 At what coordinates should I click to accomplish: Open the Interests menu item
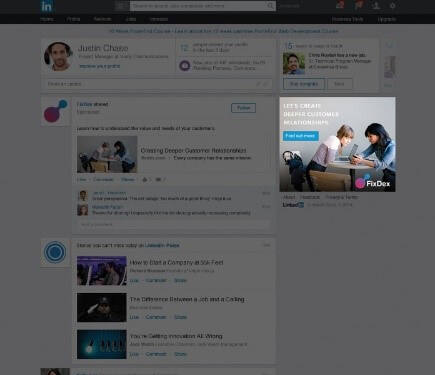pos(159,19)
